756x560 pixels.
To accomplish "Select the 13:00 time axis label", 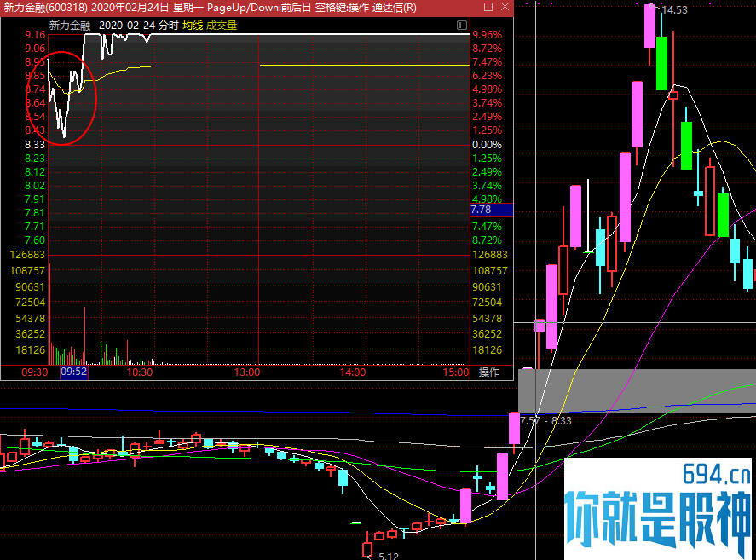I will (247, 372).
